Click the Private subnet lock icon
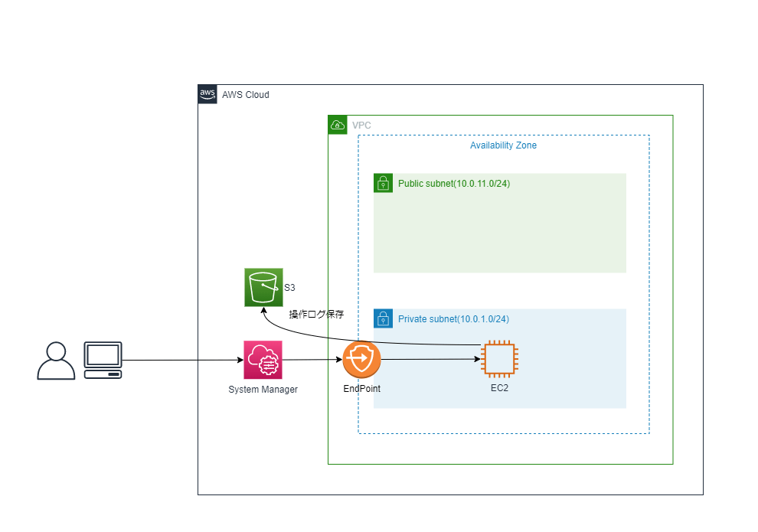 (384, 318)
